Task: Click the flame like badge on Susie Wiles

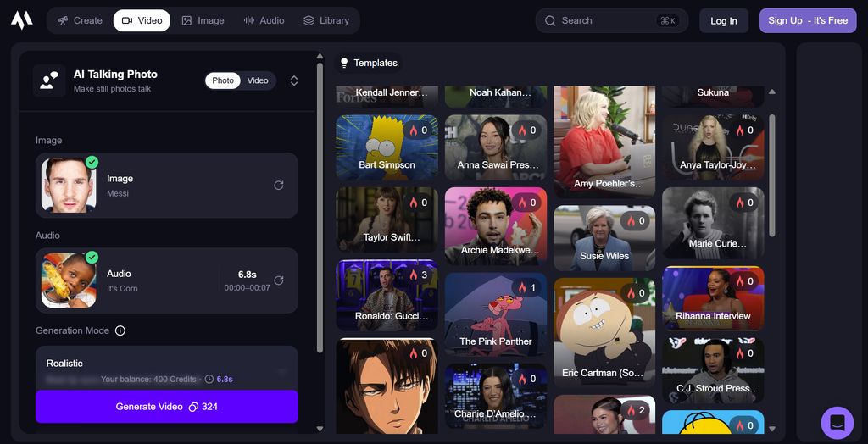Action: (x=636, y=221)
